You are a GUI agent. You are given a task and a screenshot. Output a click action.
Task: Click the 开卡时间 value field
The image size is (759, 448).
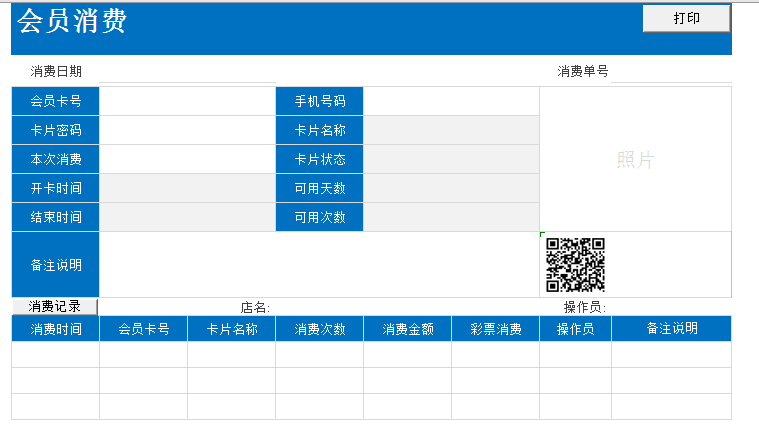[187, 188]
